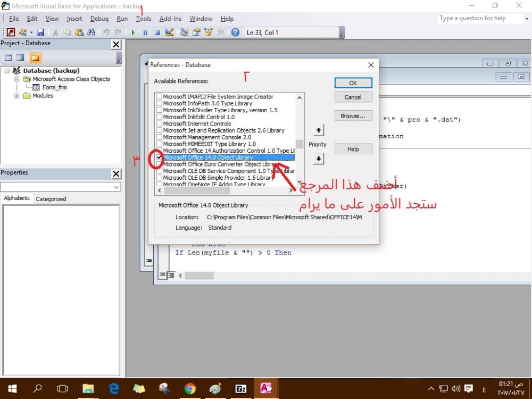Click the Redo toolbar icon

tap(118, 32)
